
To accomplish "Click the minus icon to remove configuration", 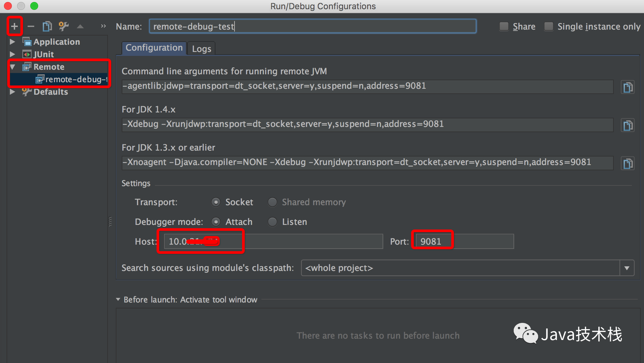I will [x=31, y=26].
